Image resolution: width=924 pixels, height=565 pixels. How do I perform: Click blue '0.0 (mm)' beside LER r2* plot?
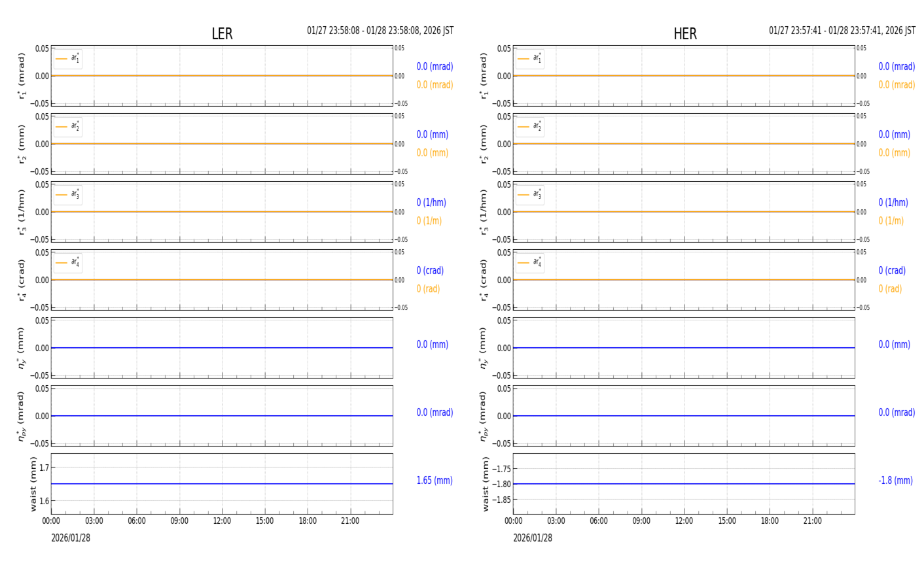[x=433, y=135]
